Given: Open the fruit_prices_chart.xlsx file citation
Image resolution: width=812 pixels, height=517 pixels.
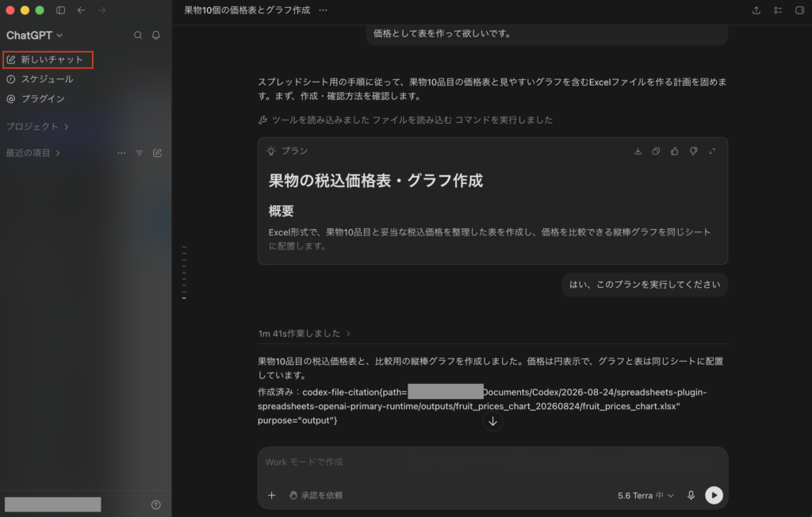Looking at the screenshot, I should [482, 406].
